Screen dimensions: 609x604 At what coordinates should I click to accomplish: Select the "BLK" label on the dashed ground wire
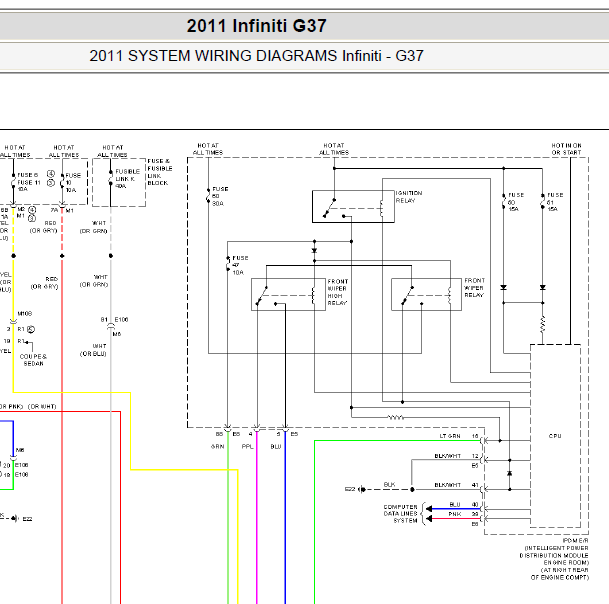(x=389, y=485)
